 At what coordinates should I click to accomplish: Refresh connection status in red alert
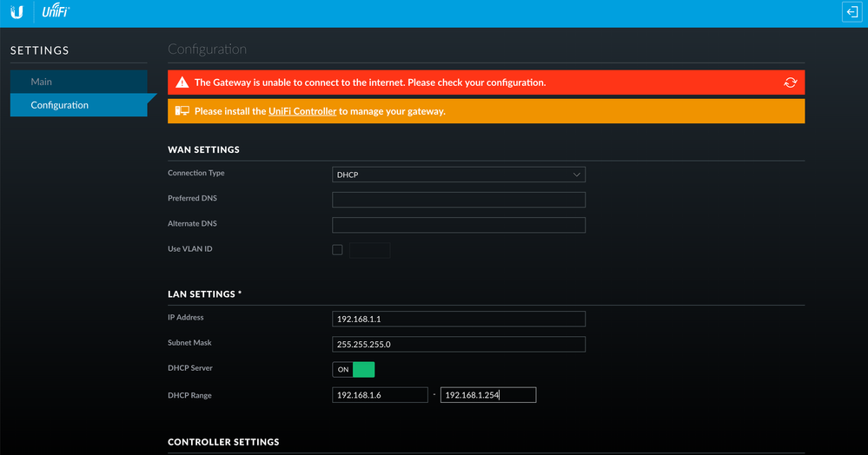[x=790, y=82]
